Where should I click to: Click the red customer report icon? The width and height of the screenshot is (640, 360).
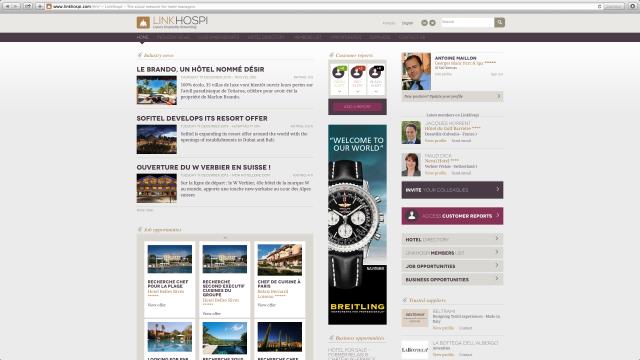point(358,72)
